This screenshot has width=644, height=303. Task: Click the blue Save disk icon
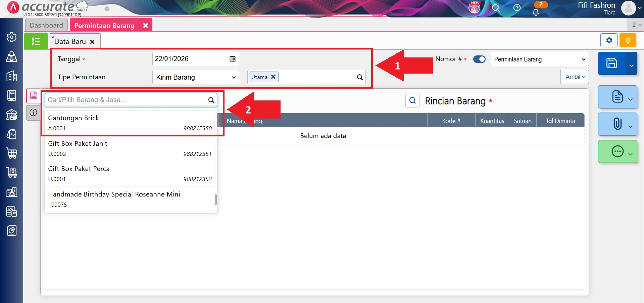(x=611, y=63)
